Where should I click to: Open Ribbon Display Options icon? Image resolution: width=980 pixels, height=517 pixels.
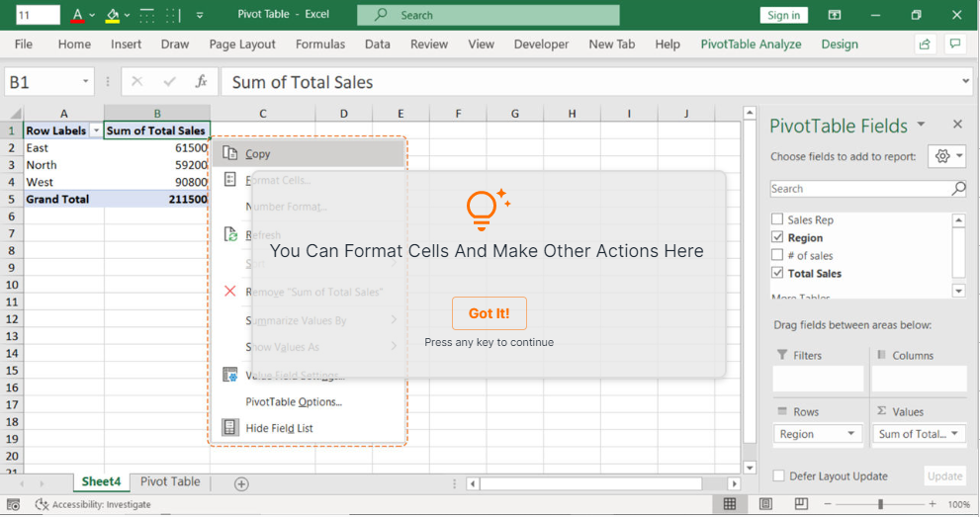click(x=835, y=15)
